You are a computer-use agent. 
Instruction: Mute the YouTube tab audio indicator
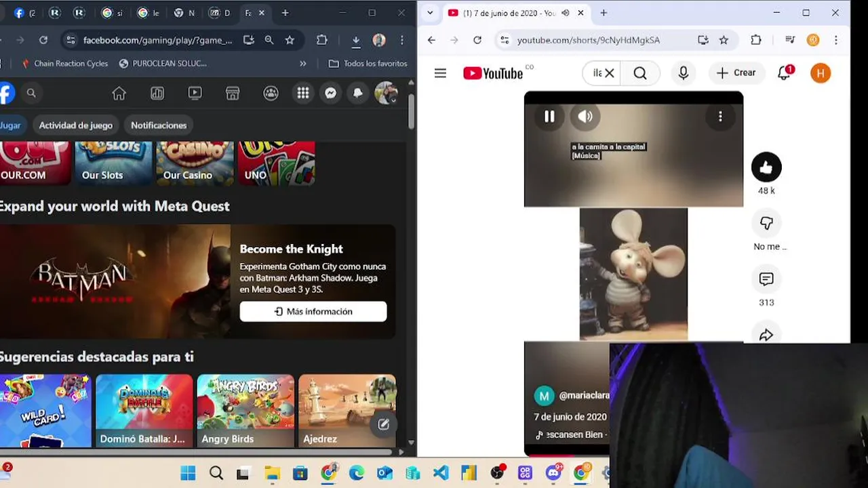pos(566,13)
